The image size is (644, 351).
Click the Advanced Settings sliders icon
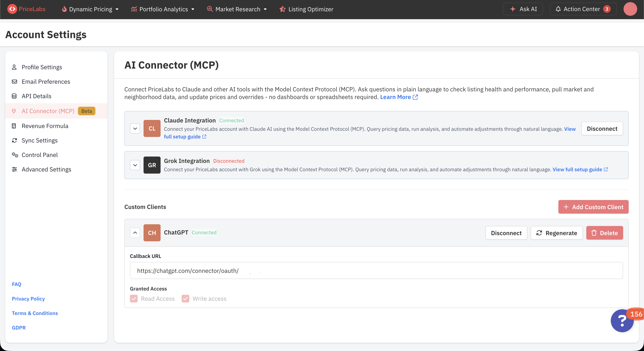[x=14, y=169]
